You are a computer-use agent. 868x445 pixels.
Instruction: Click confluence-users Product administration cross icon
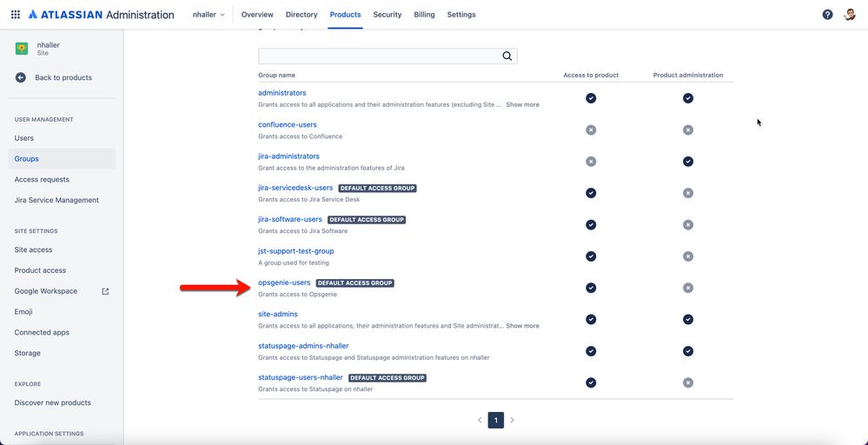pos(687,130)
